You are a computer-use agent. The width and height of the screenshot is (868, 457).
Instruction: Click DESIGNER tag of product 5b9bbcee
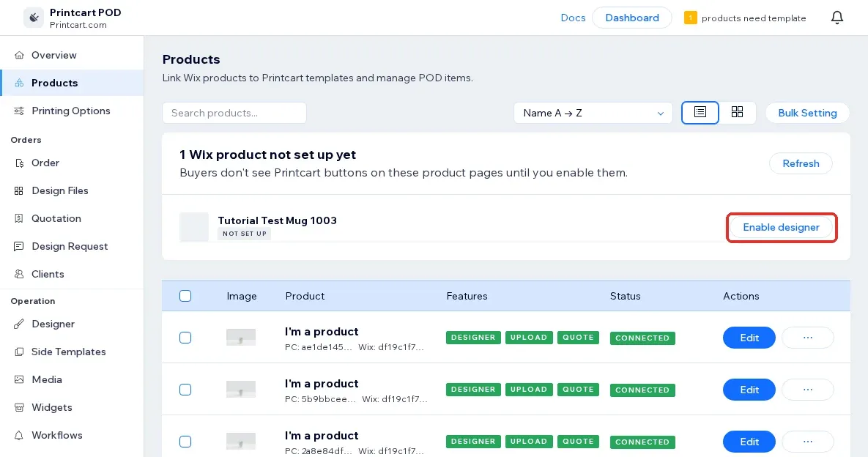[x=473, y=390]
